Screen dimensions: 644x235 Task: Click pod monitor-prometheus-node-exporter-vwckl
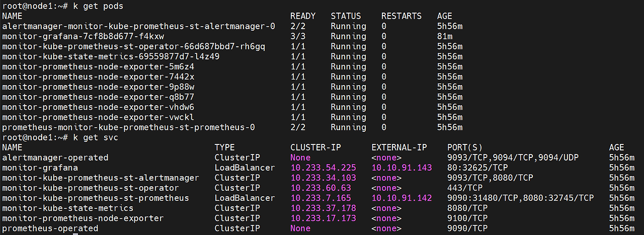pos(98,117)
